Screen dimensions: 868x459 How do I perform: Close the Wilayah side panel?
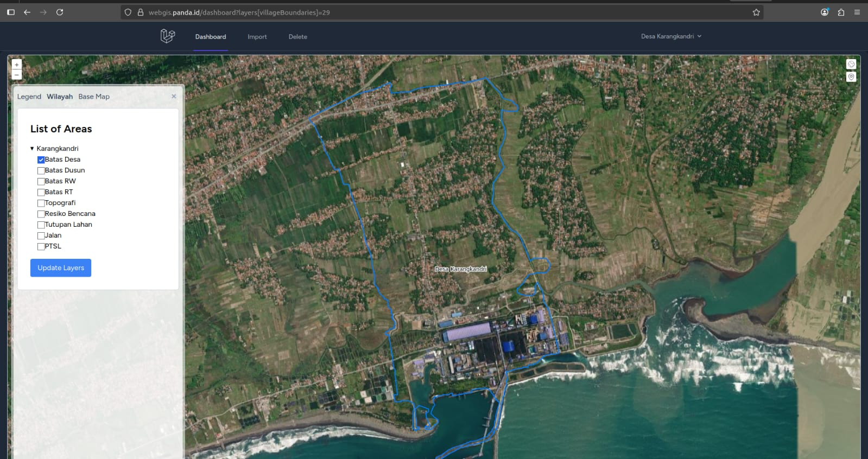pos(174,96)
